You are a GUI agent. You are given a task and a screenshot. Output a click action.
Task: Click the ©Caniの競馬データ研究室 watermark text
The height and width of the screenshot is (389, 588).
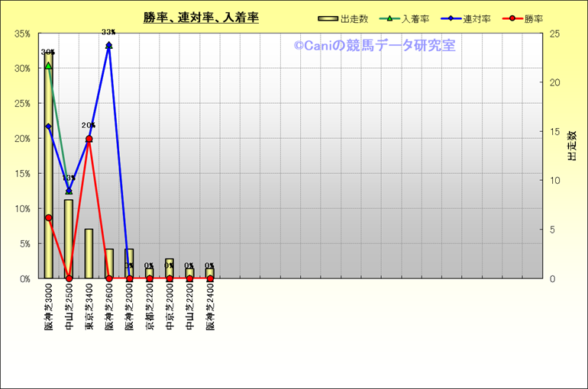374,46
